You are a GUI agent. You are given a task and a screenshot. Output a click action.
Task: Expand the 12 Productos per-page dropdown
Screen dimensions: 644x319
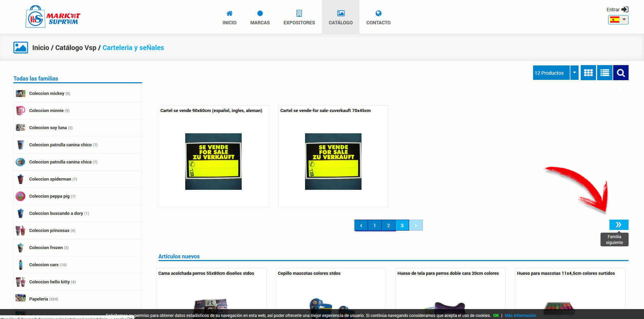[x=574, y=73]
